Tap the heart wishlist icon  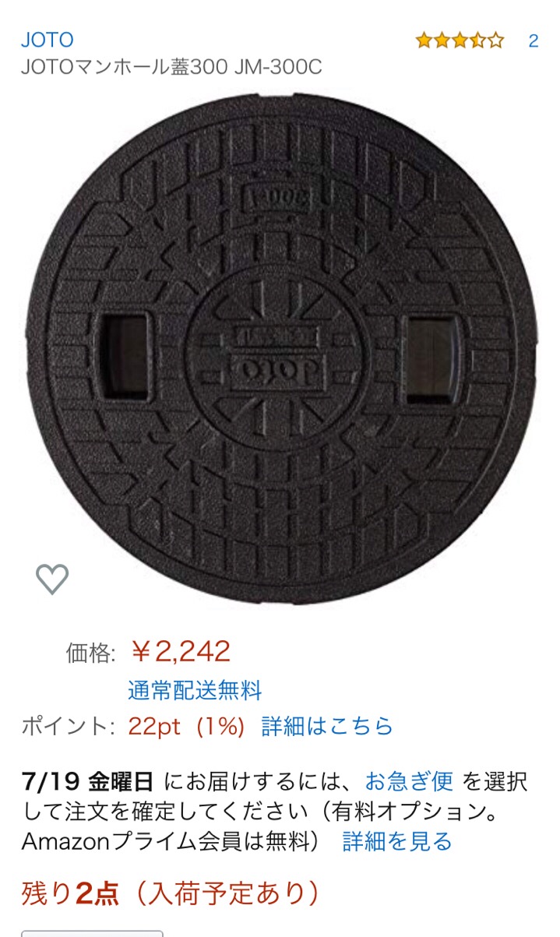[x=52, y=579]
